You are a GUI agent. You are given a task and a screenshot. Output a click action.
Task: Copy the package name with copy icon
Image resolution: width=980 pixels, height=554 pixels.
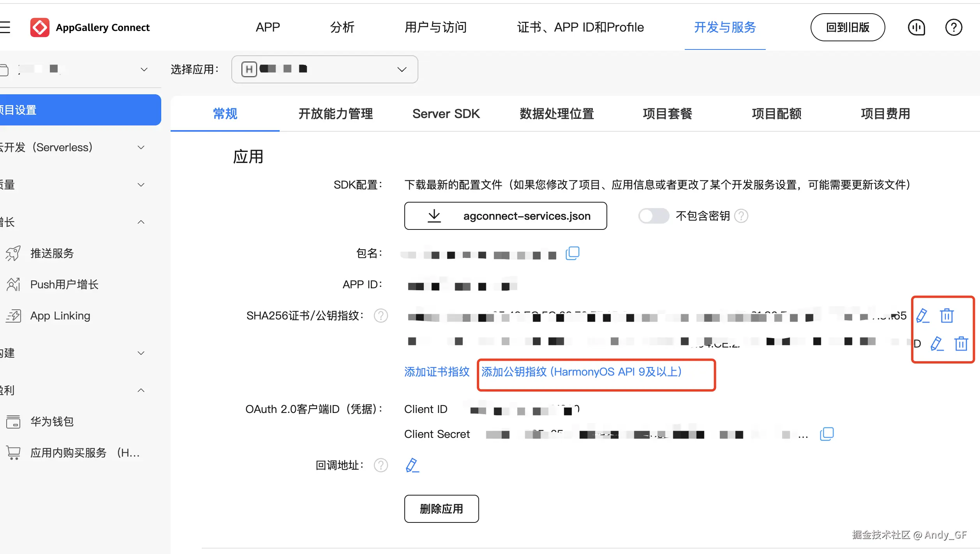(572, 253)
